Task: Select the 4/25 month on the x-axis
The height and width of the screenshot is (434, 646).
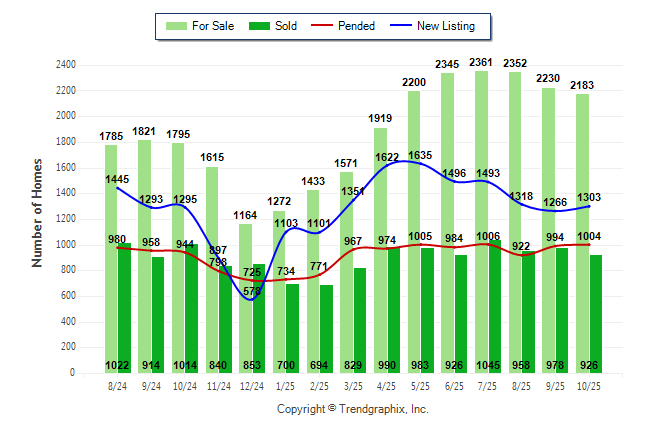Action: coord(386,386)
